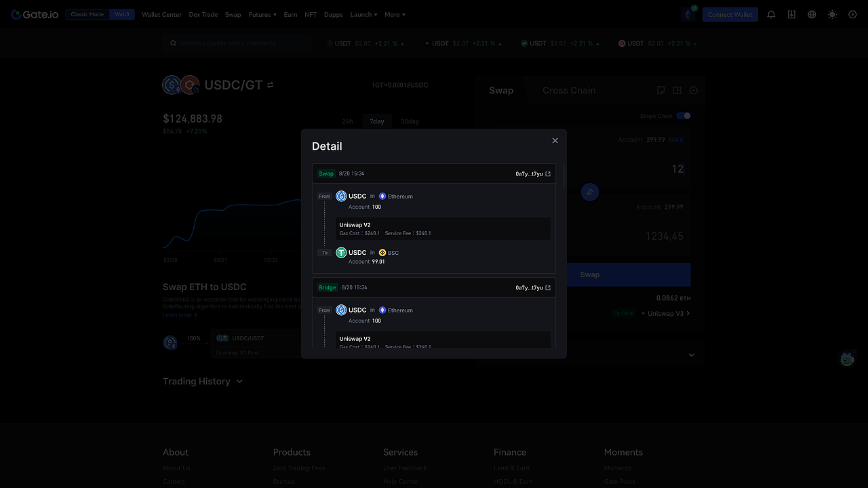
Task: Click the note icon in Swap panel
Action: click(661, 90)
